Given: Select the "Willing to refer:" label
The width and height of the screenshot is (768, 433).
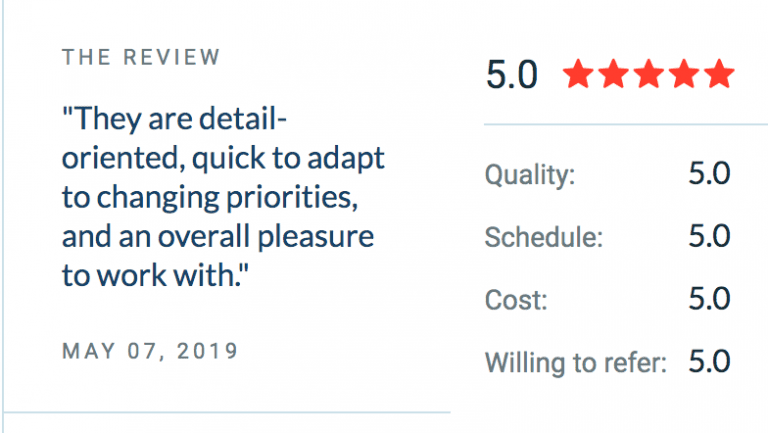Looking at the screenshot, I should tap(575, 363).
